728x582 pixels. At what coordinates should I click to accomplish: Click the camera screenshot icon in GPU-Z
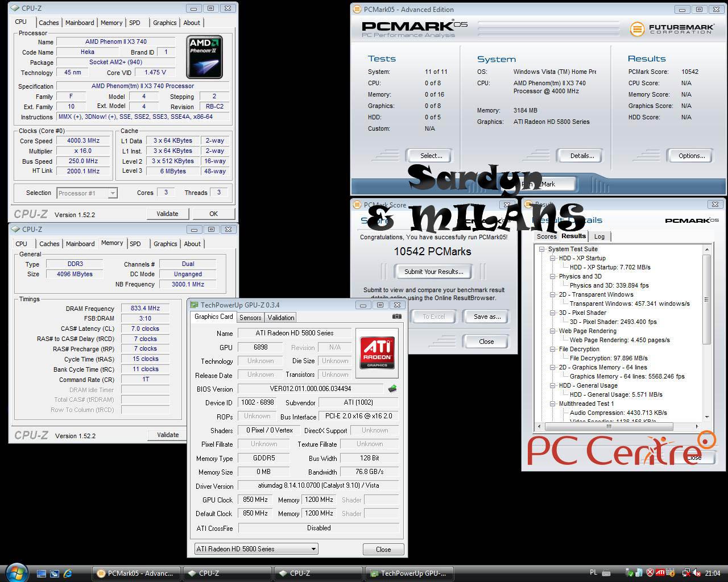click(x=397, y=317)
